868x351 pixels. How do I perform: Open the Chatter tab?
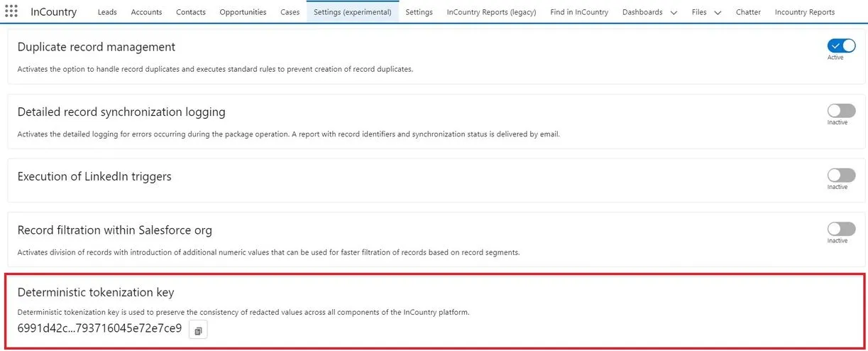point(748,12)
